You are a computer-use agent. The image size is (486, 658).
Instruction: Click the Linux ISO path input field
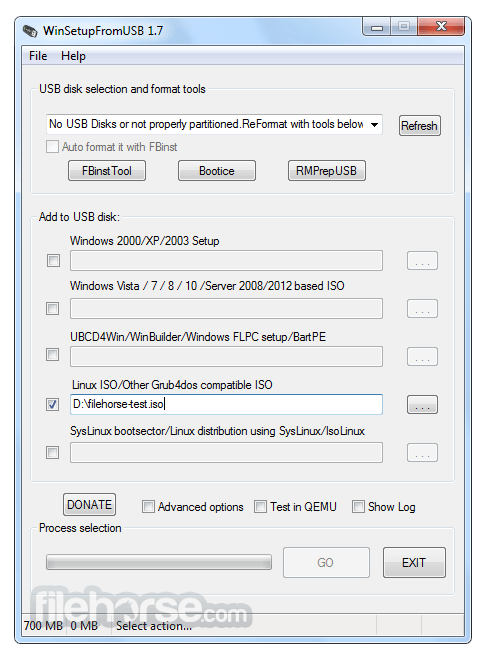tap(226, 404)
